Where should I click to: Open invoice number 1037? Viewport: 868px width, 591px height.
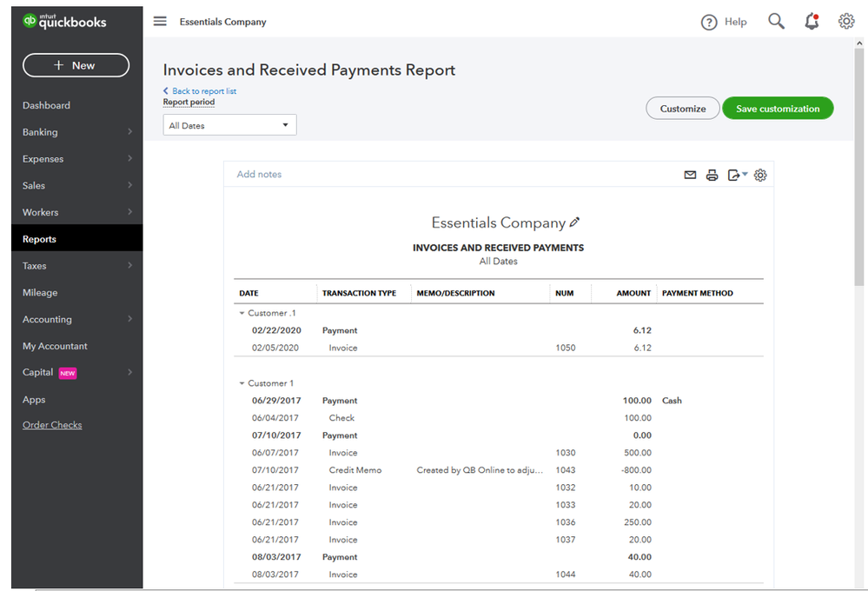[565, 540]
